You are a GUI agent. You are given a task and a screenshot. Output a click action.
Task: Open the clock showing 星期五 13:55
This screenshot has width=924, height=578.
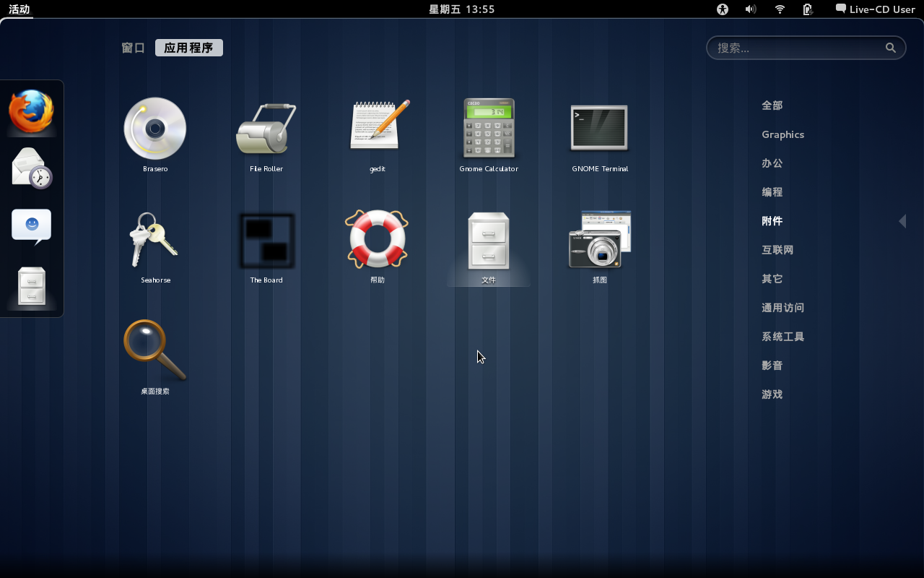point(462,9)
